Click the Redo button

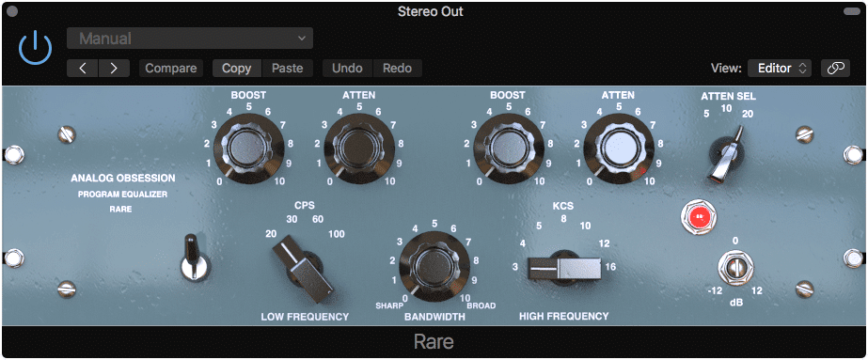point(398,69)
